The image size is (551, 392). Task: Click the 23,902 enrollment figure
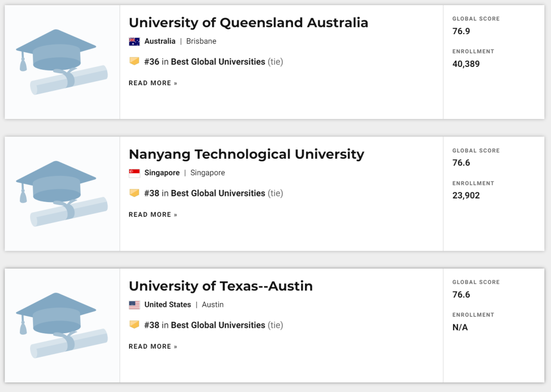pos(466,195)
